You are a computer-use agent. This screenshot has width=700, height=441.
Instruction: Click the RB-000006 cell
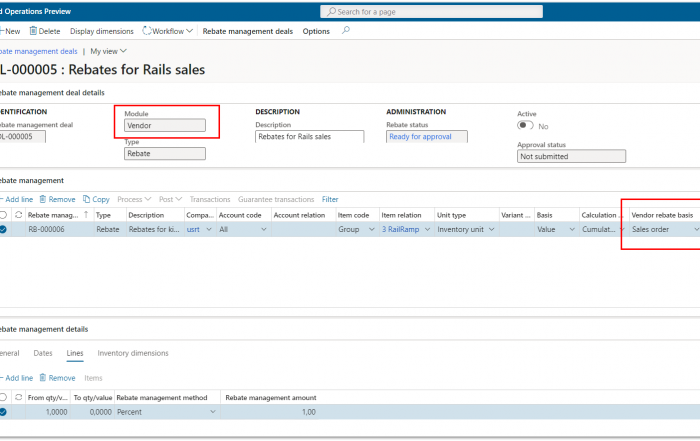click(59, 229)
